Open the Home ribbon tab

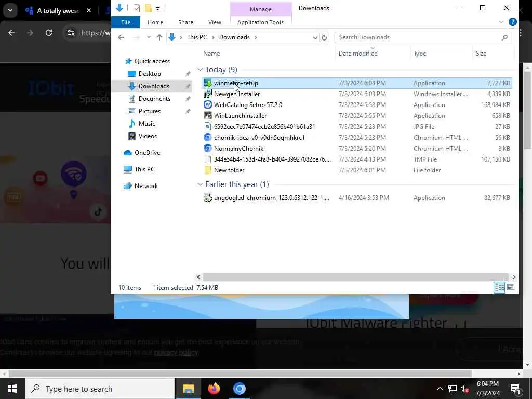[155, 22]
